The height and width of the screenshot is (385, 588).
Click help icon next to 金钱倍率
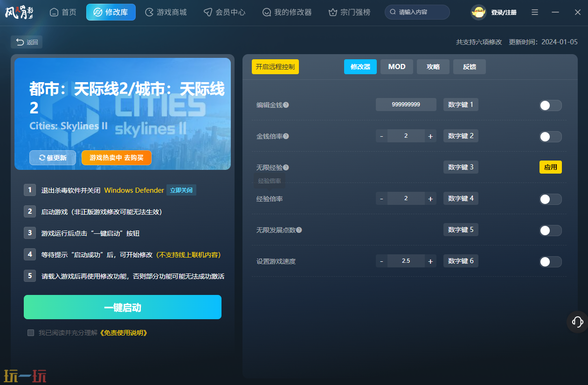pyautogui.click(x=286, y=136)
